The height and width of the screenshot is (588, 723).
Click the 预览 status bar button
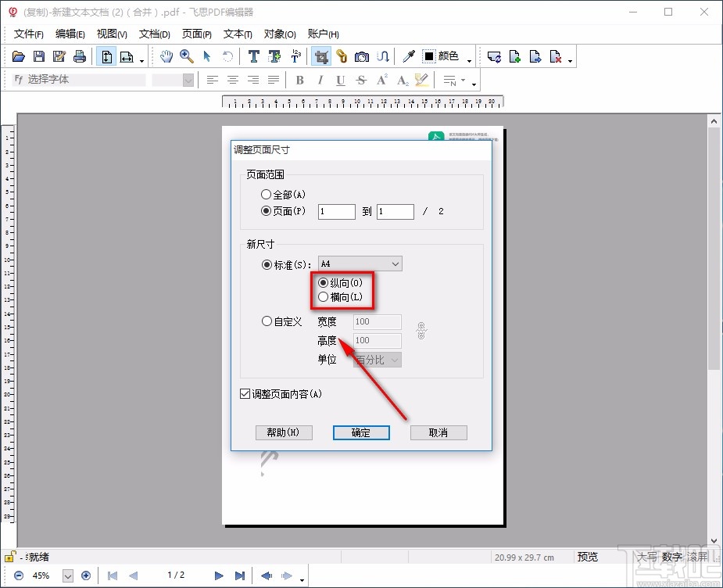(587, 557)
